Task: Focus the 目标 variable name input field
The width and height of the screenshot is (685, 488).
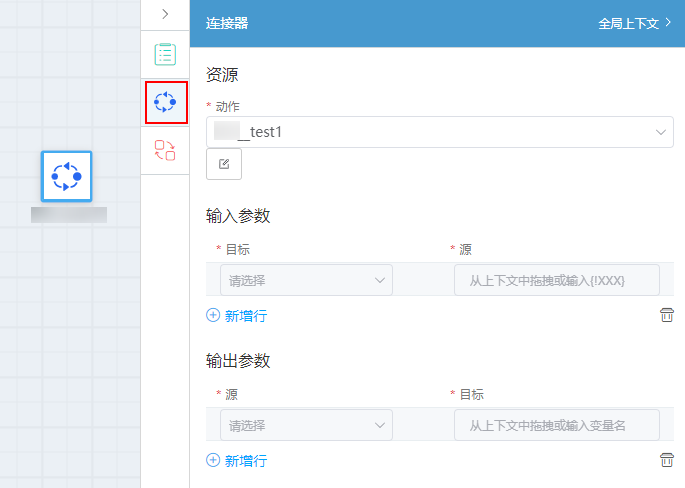Action: click(x=557, y=425)
